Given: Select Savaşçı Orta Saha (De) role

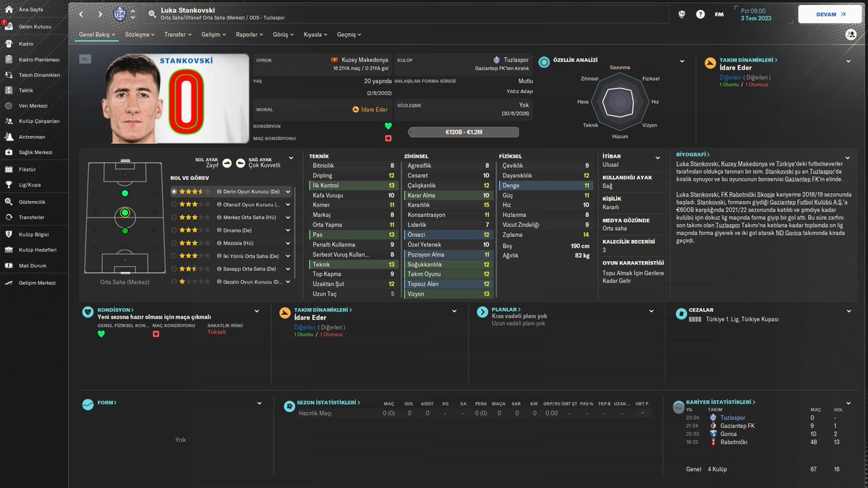Looking at the screenshot, I should (x=231, y=268).
